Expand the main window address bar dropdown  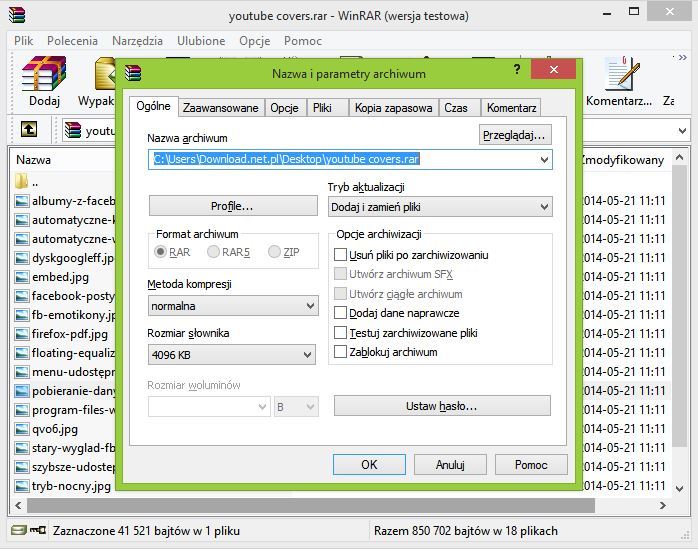point(682,130)
